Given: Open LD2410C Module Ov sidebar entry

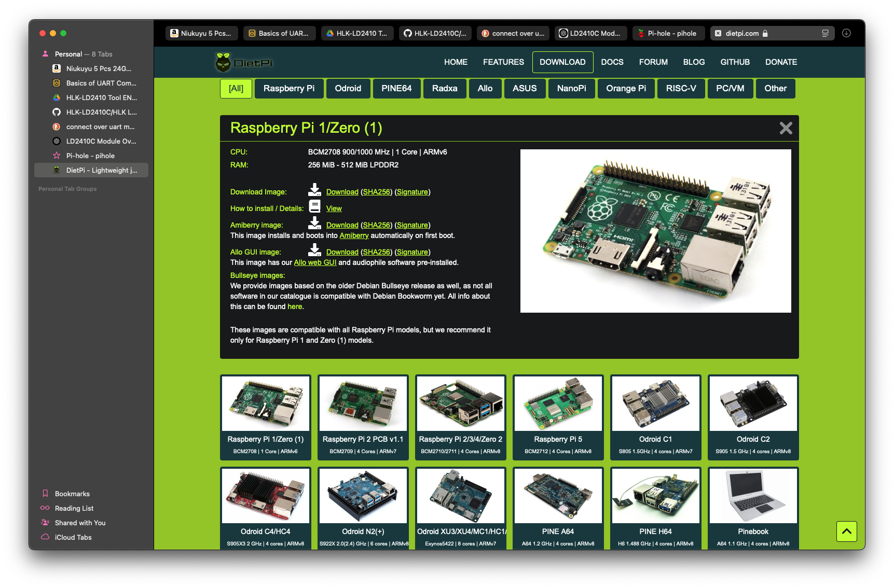Looking at the screenshot, I should tap(91, 141).
